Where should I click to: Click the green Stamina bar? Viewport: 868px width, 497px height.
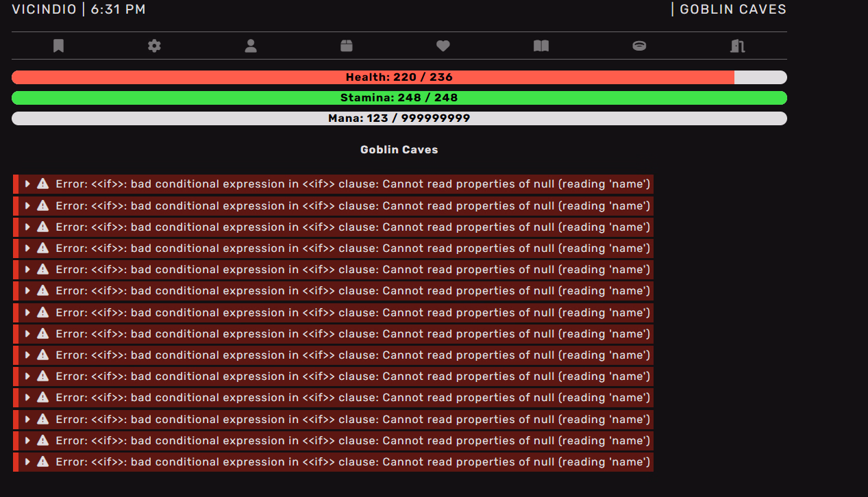point(399,98)
